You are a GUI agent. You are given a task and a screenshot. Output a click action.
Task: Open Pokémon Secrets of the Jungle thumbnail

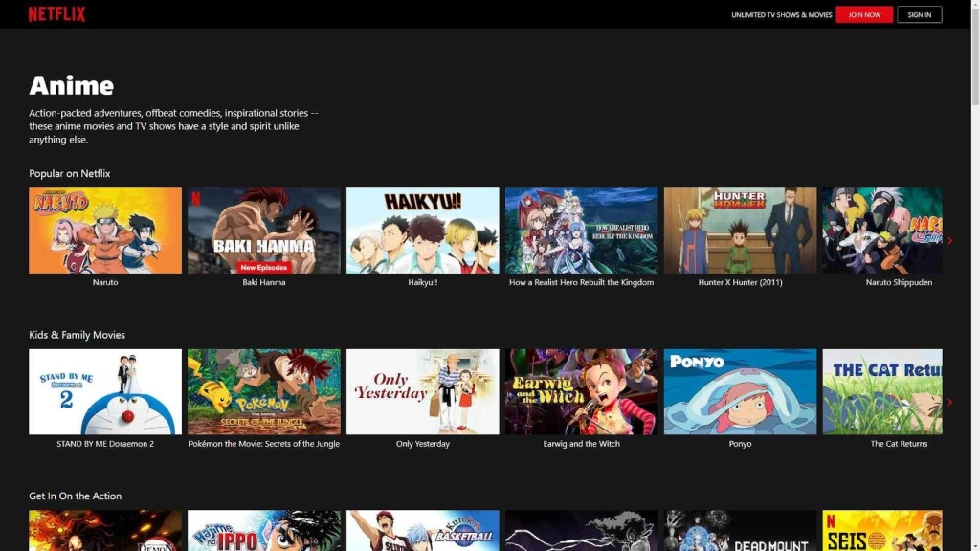click(x=264, y=391)
